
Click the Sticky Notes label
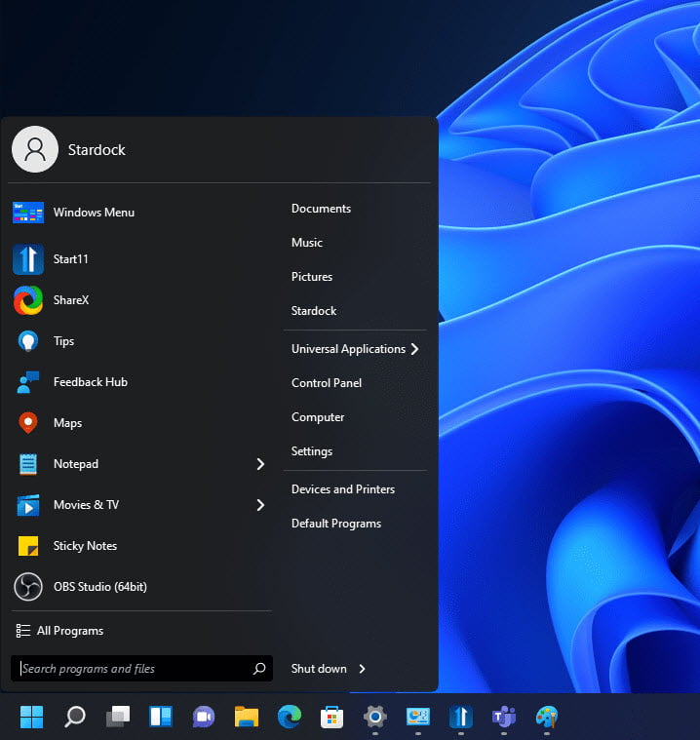[x=85, y=546]
